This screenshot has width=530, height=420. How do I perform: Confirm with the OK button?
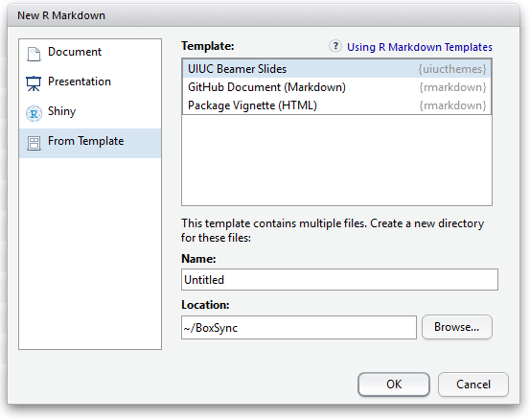pos(394,385)
